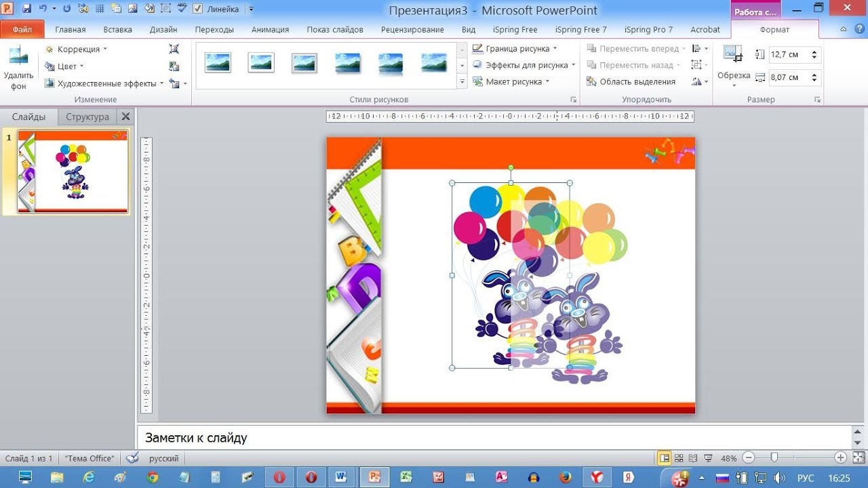Minimize the ribbon with the caret icon

click(844, 29)
